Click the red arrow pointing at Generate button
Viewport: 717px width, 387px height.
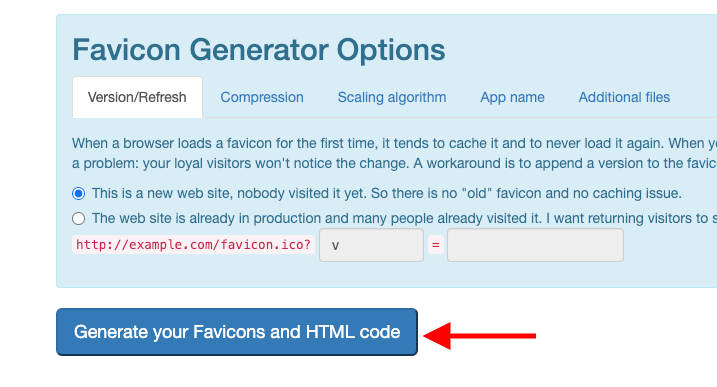pos(480,336)
